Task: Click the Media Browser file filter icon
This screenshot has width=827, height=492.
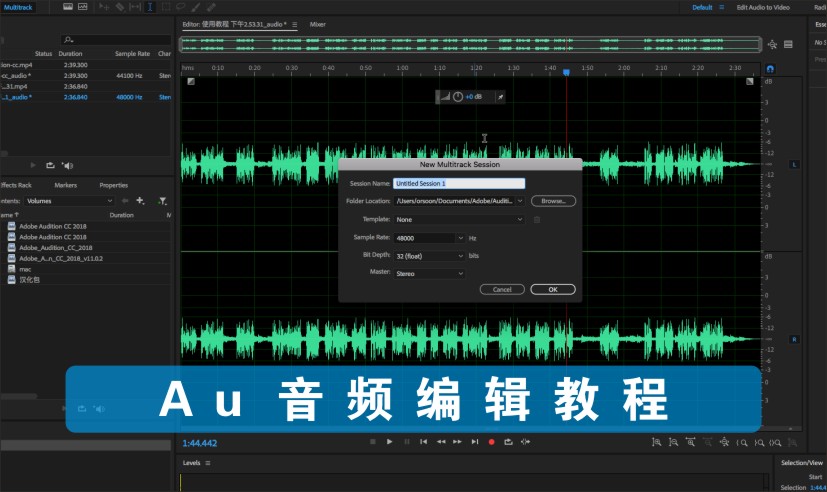Action: pos(162,201)
